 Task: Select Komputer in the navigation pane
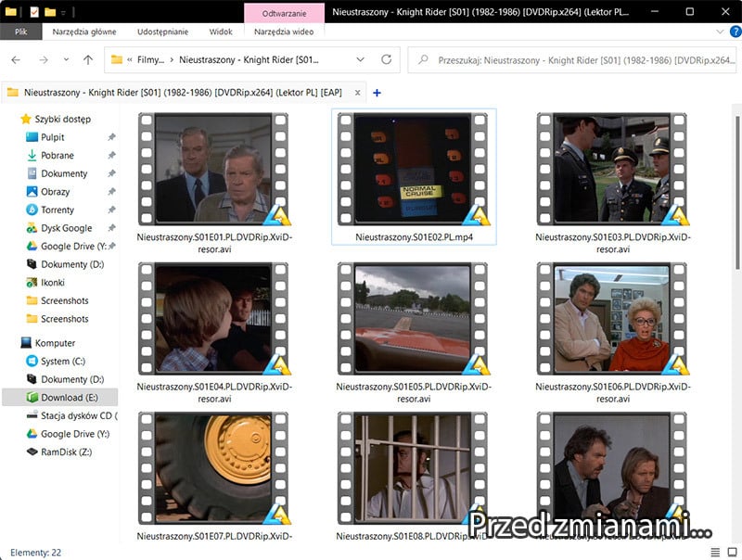coord(55,343)
